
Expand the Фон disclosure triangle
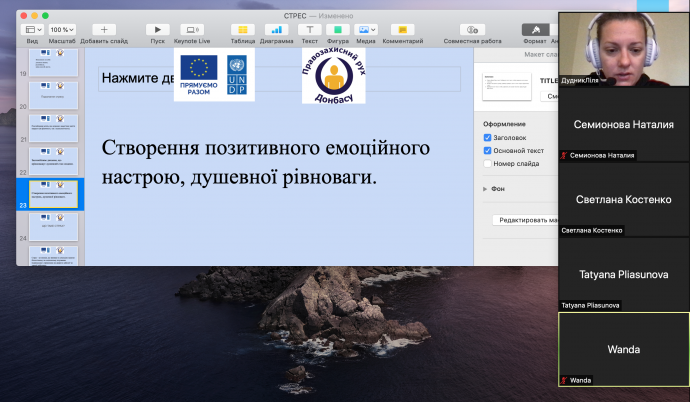(485, 188)
